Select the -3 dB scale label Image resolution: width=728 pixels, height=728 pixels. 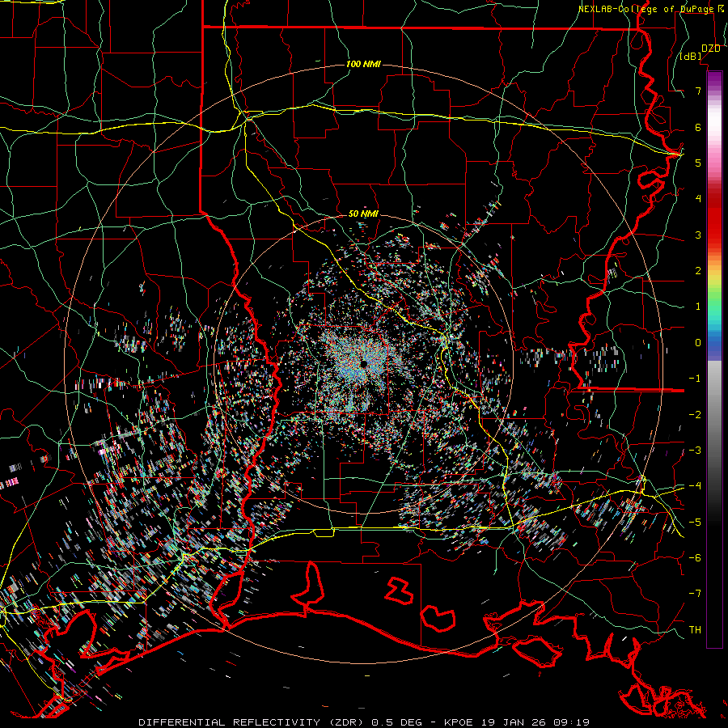pos(695,451)
